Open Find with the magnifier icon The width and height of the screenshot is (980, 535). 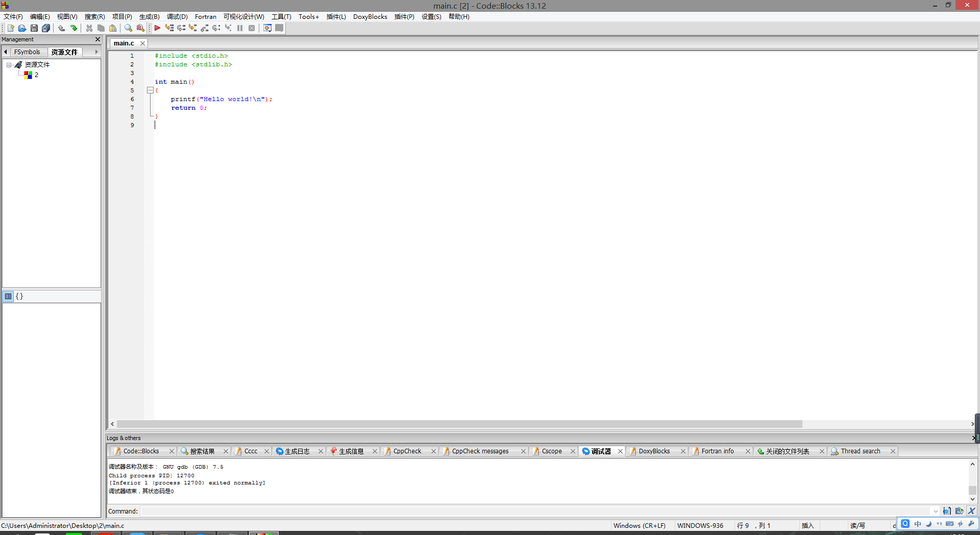(x=128, y=28)
